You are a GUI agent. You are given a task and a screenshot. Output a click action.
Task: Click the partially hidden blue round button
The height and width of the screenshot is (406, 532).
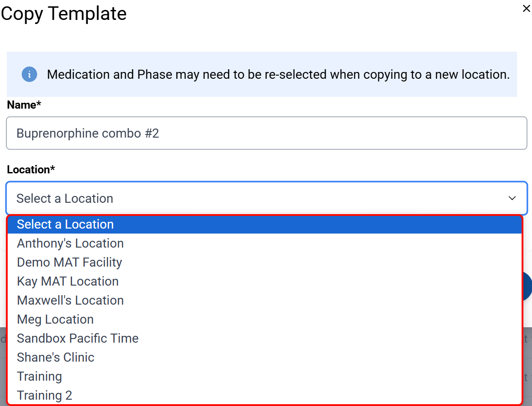tap(528, 287)
